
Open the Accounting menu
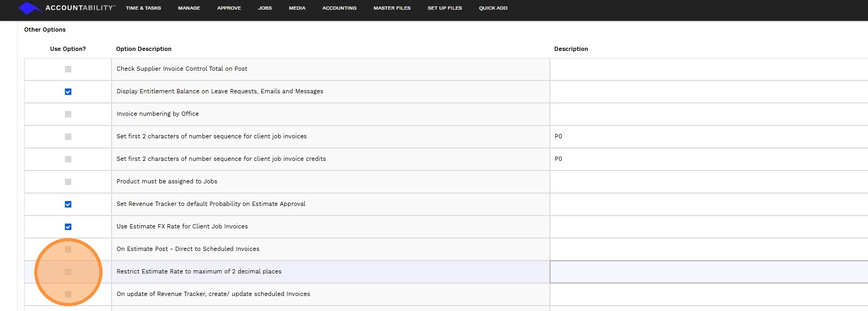click(339, 8)
